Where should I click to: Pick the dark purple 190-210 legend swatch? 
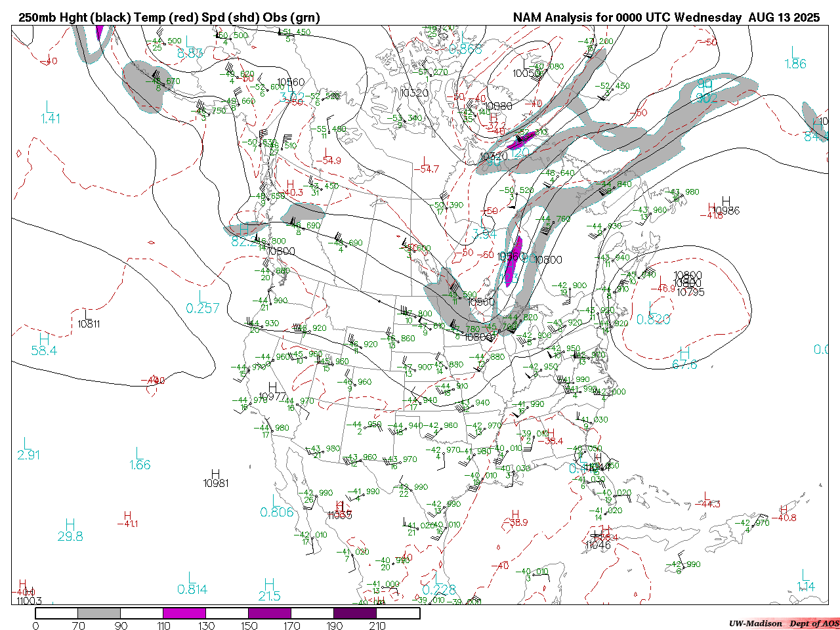(355, 613)
